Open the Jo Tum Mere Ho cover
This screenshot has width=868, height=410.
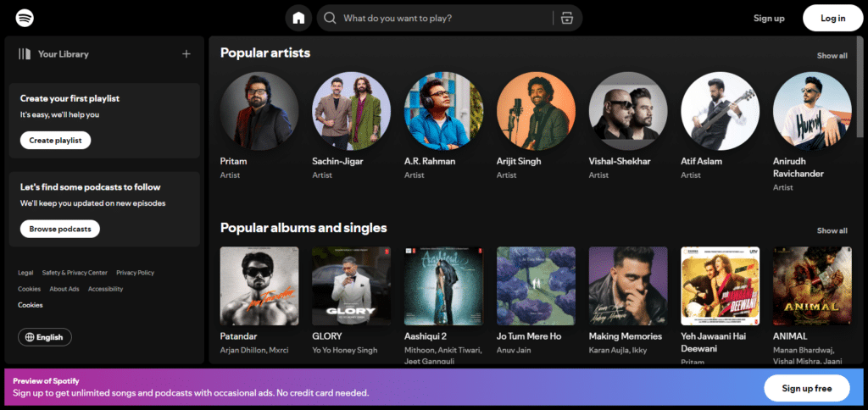[x=536, y=286]
